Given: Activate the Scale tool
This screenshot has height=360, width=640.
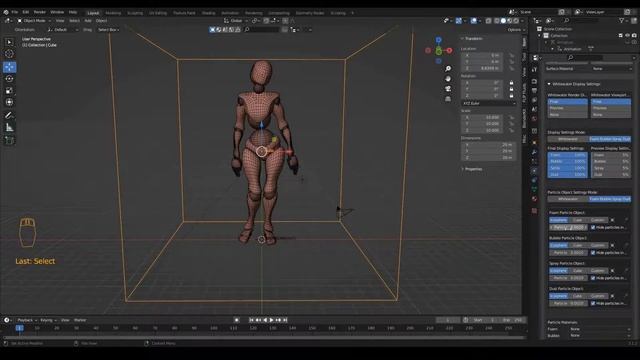Looking at the screenshot, I should (x=9, y=91).
